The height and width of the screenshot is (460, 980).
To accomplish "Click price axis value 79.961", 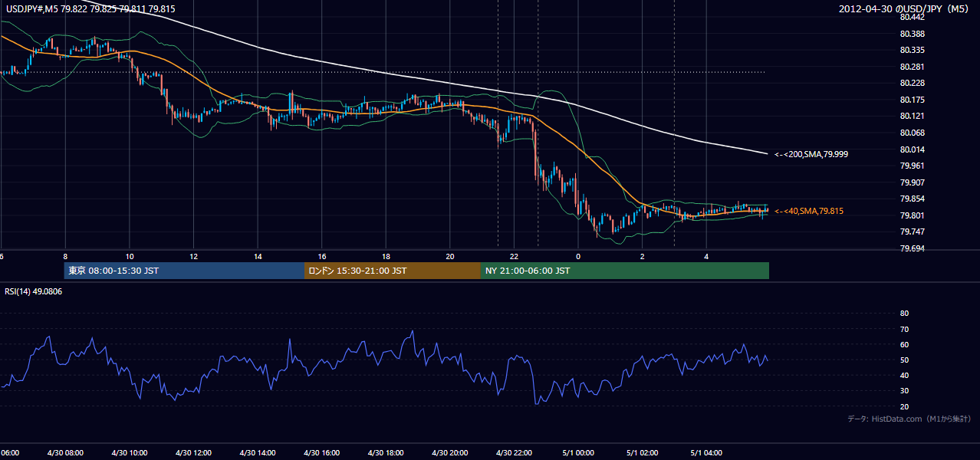I will point(912,166).
